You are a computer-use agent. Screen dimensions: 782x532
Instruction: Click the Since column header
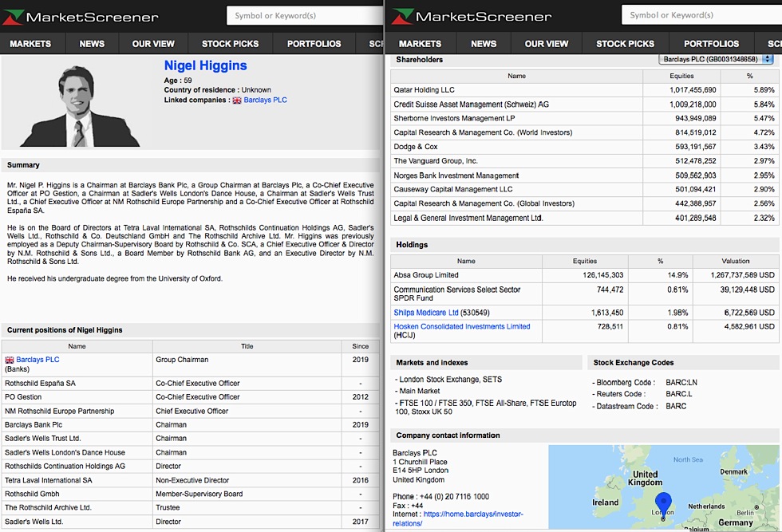360,346
